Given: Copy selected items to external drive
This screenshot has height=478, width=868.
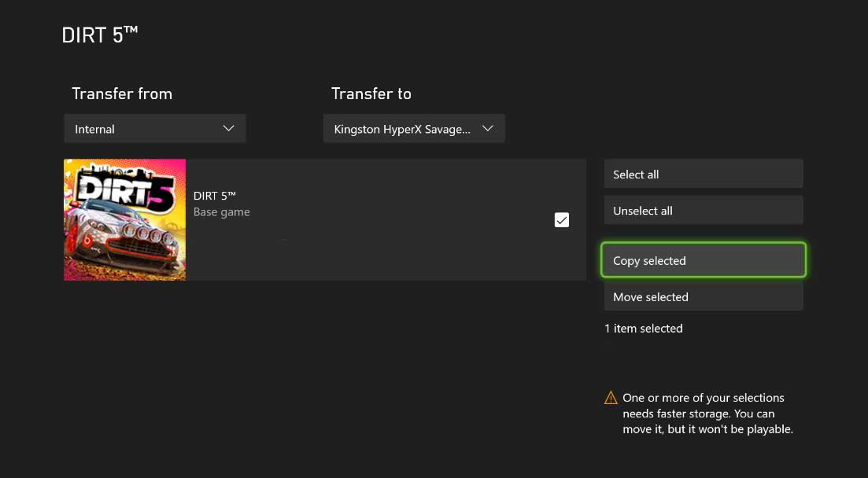Looking at the screenshot, I should (703, 260).
